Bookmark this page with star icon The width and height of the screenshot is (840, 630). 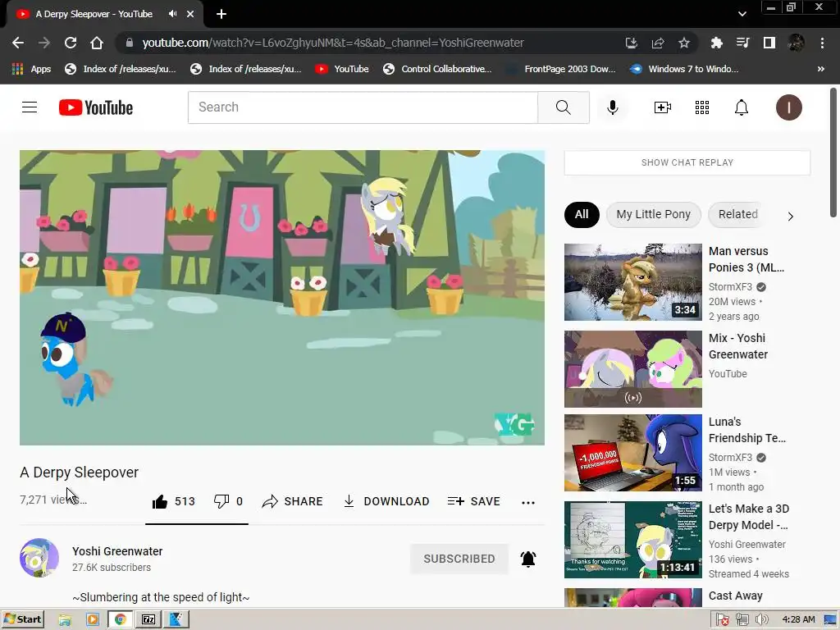pyautogui.click(x=683, y=43)
